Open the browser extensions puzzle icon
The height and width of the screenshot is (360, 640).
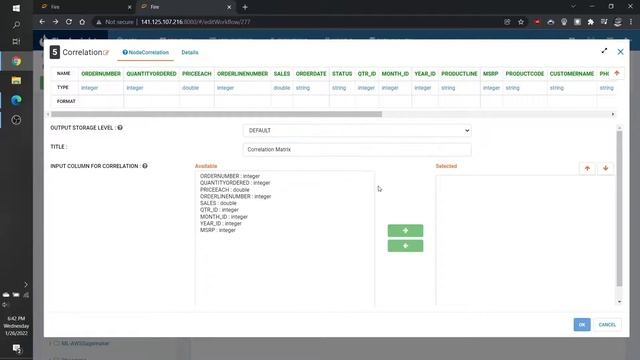point(591,22)
